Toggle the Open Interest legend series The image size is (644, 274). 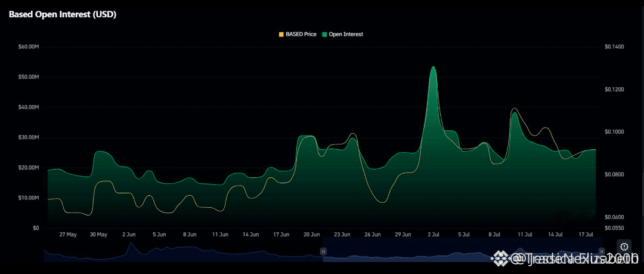pyautogui.click(x=343, y=35)
